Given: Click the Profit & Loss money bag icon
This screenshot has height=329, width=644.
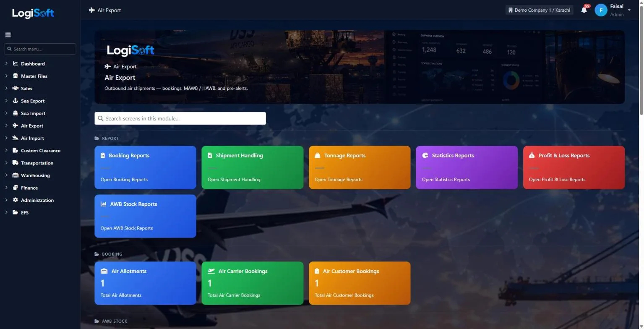Looking at the screenshot, I should click(x=532, y=155).
